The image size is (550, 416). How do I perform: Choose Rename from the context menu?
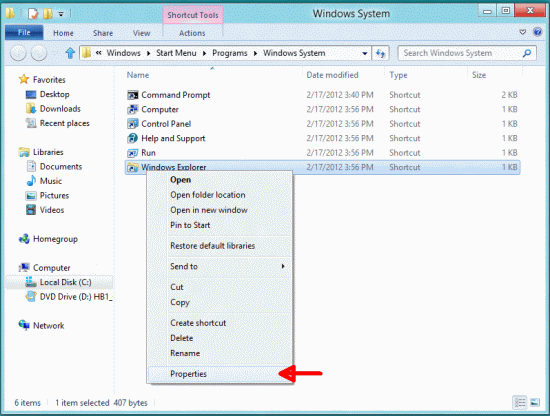click(220, 353)
